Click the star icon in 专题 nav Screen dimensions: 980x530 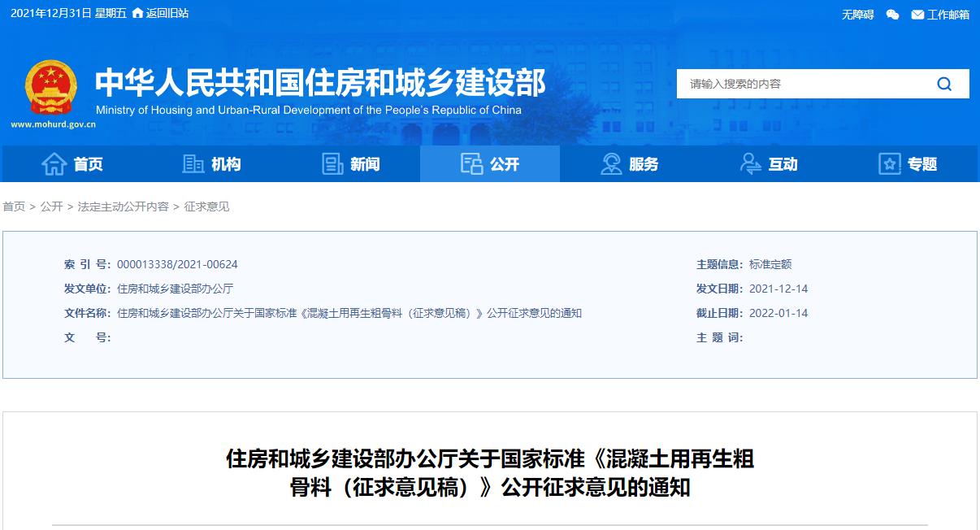point(890,164)
